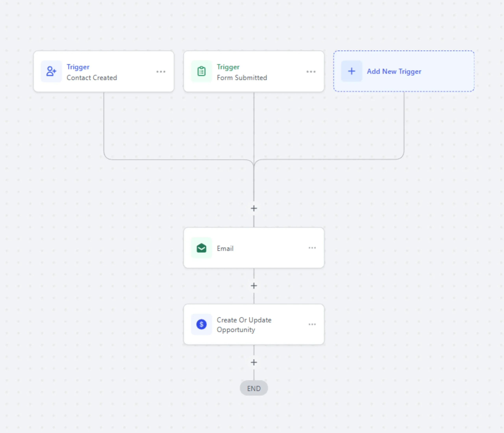Click the Add New Trigger label
This screenshot has height=433, width=504.
click(394, 71)
